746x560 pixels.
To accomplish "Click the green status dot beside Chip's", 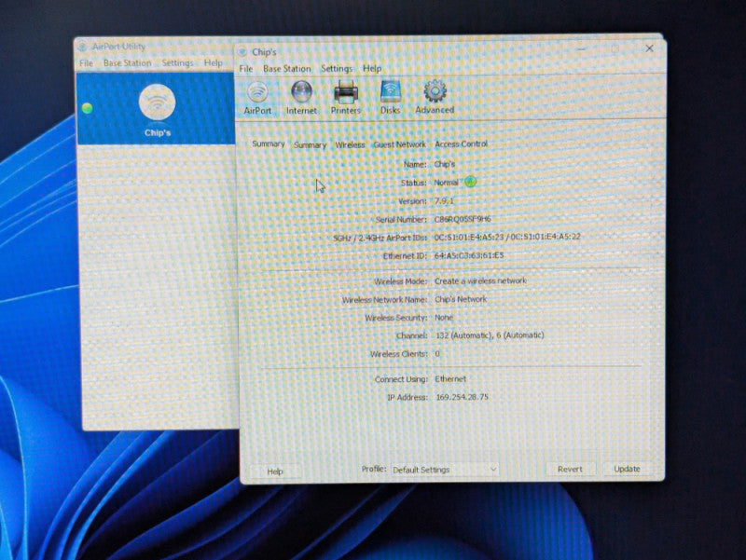I will (87, 108).
